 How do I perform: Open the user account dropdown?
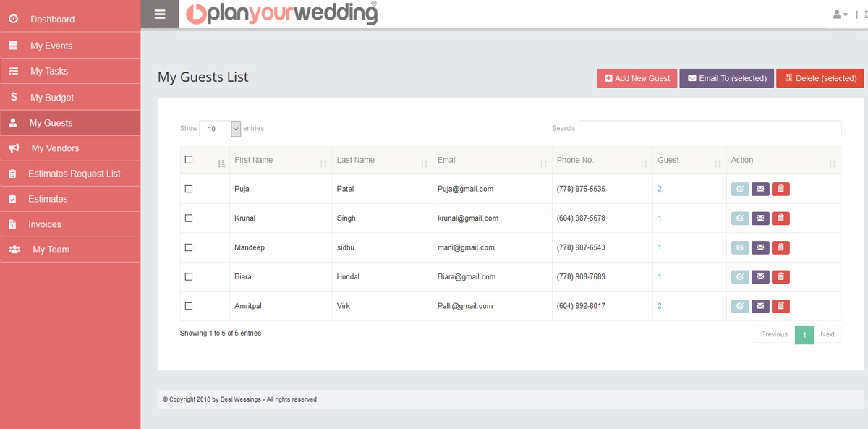coord(841,14)
